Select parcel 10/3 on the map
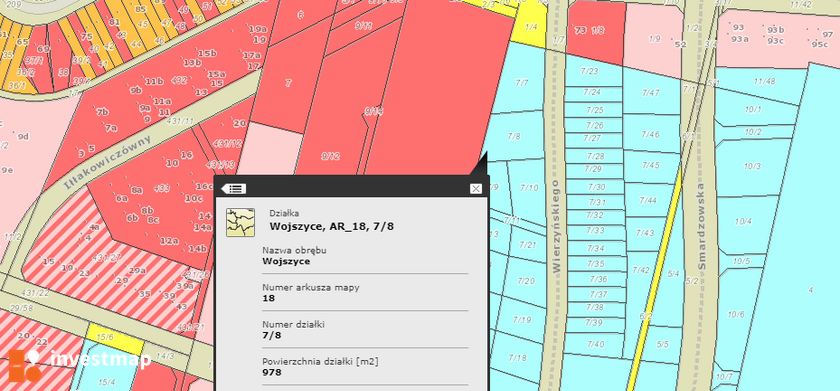 click(x=751, y=167)
